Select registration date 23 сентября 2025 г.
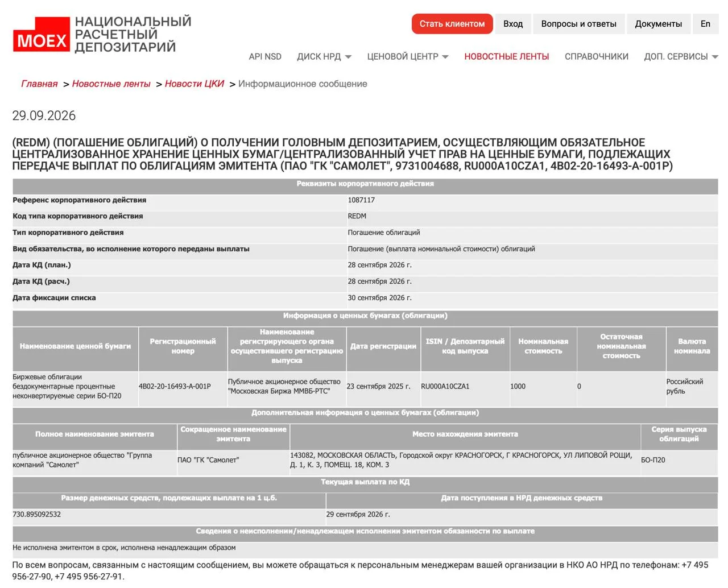 click(378, 386)
